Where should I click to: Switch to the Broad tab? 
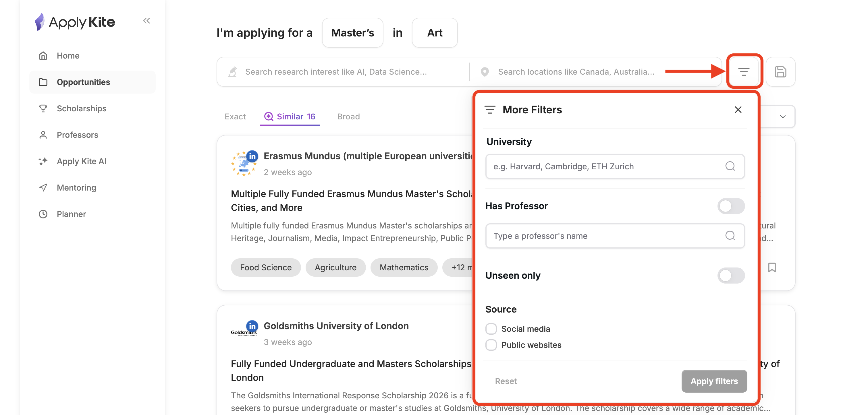(348, 117)
